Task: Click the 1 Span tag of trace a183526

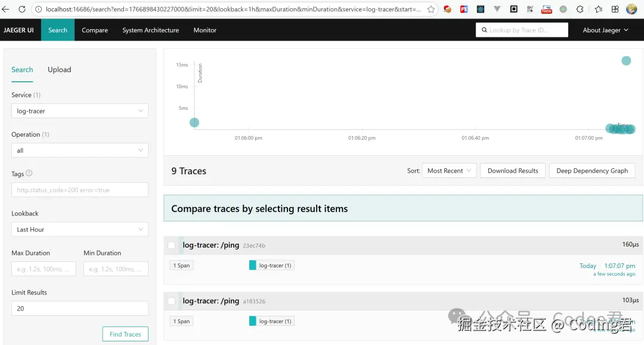Action: tap(181, 321)
